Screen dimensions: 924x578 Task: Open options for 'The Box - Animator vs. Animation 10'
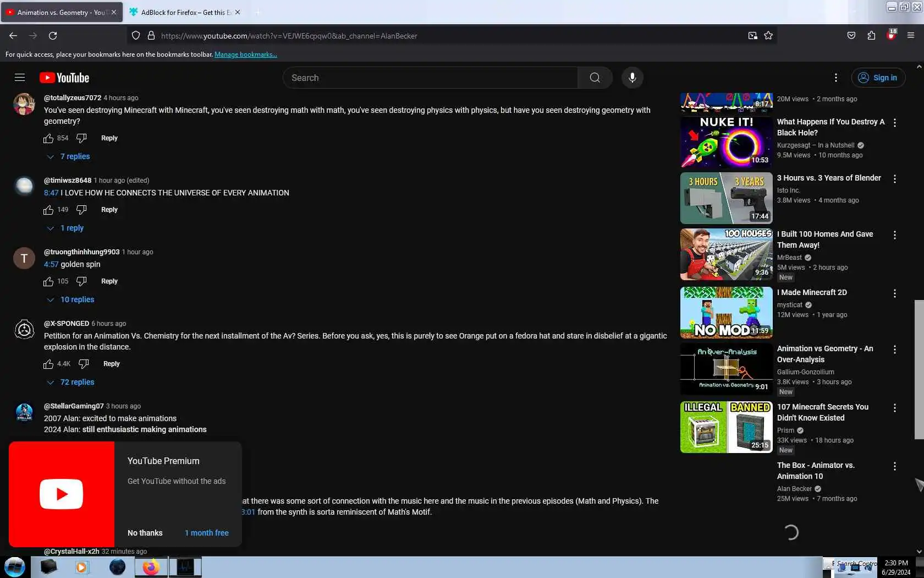(x=895, y=466)
